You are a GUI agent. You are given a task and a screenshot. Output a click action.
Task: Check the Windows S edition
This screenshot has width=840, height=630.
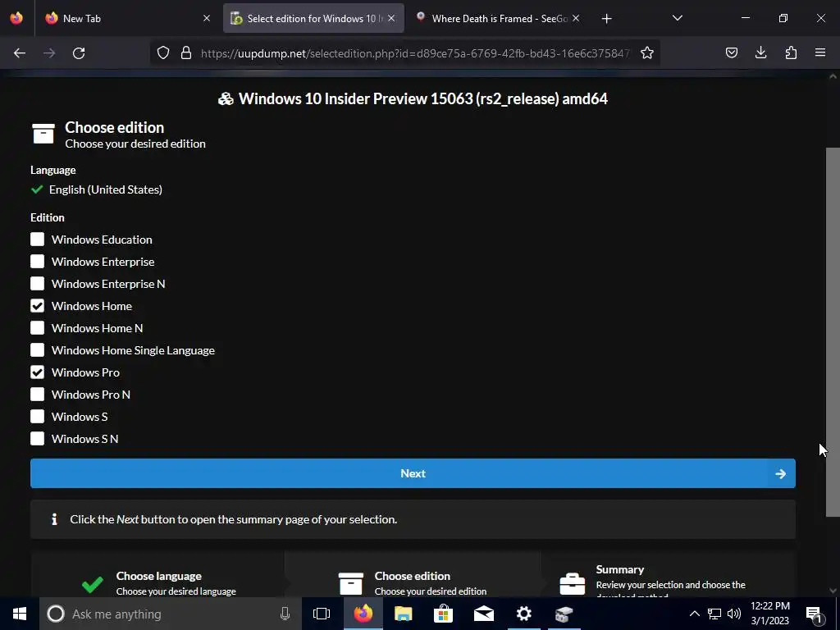coord(37,417)
